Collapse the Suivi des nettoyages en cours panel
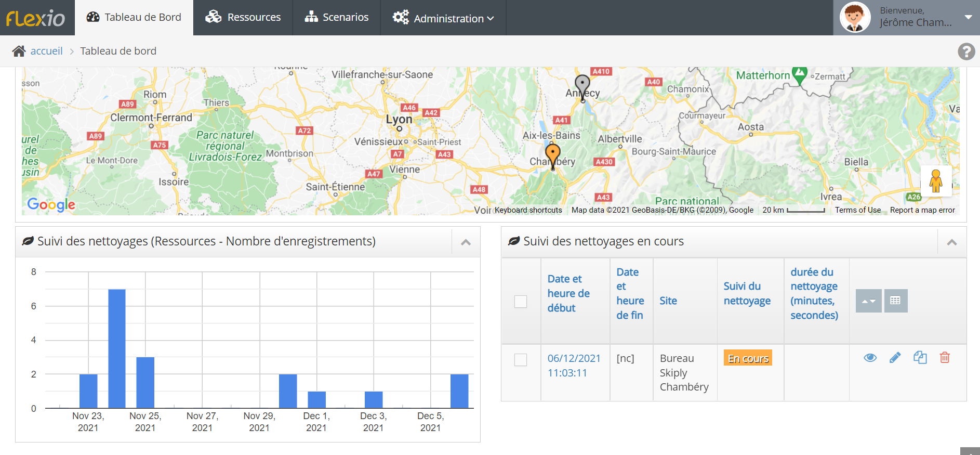 pyautogui.click(x=952, y=242)
